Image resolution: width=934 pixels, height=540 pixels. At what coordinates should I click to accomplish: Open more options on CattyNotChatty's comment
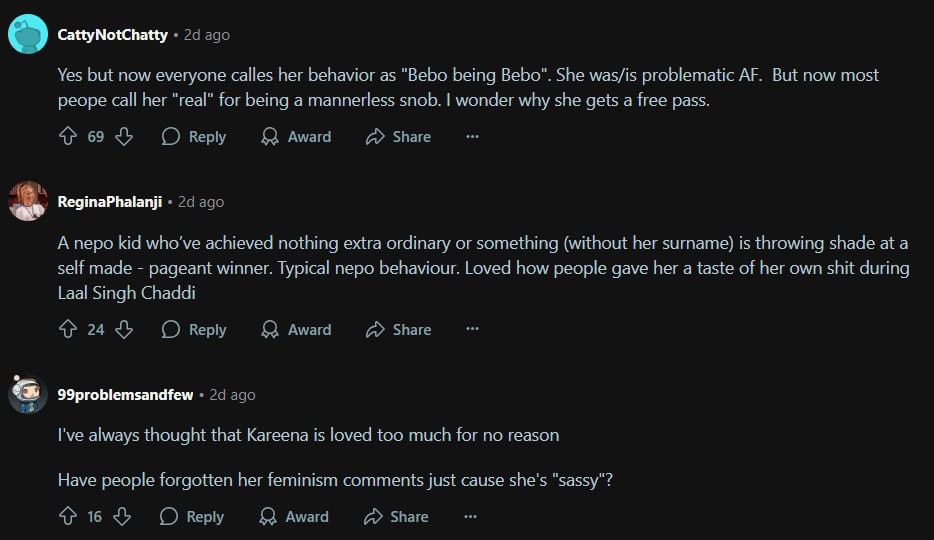pyautogui.click(x=473, y=136)
